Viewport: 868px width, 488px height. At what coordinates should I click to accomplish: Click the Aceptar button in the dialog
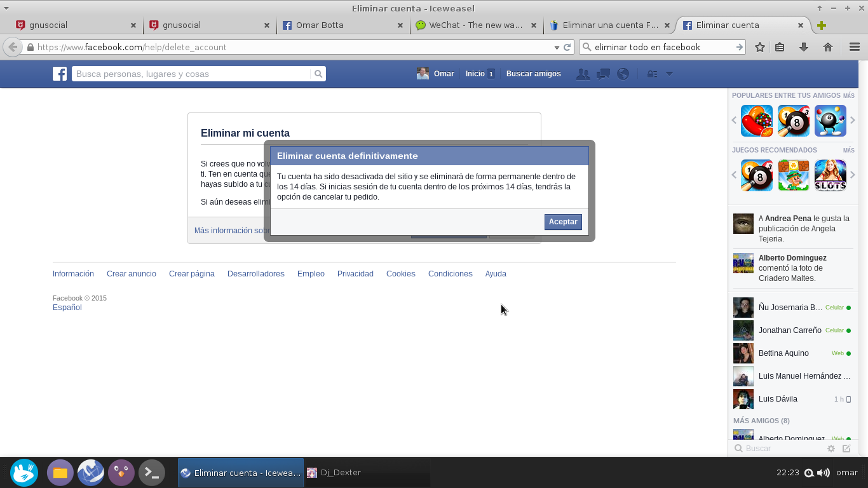point(563,222)
